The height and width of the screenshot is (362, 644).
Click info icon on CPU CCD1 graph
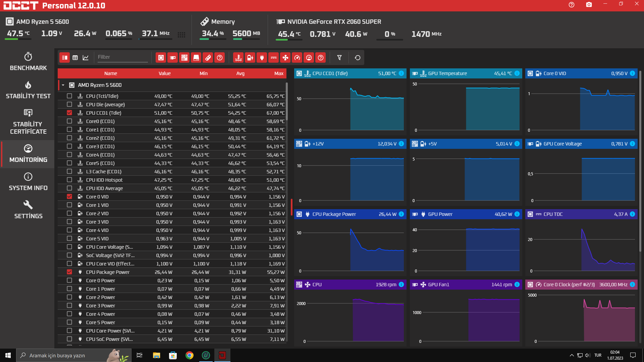[x=401, y=73]
